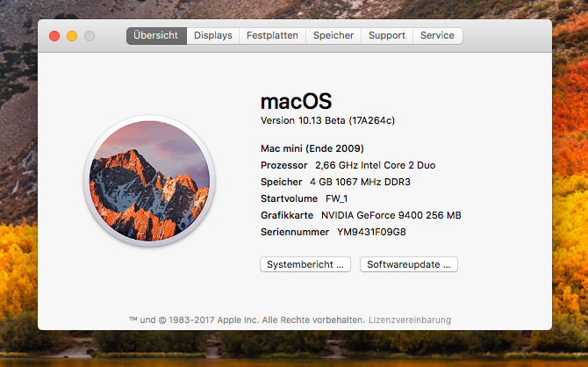Click the graphics value NVIDIA GeForce 9400 256 MB
588x367 pixels.
pyautogui.click(x=391, y=215)
